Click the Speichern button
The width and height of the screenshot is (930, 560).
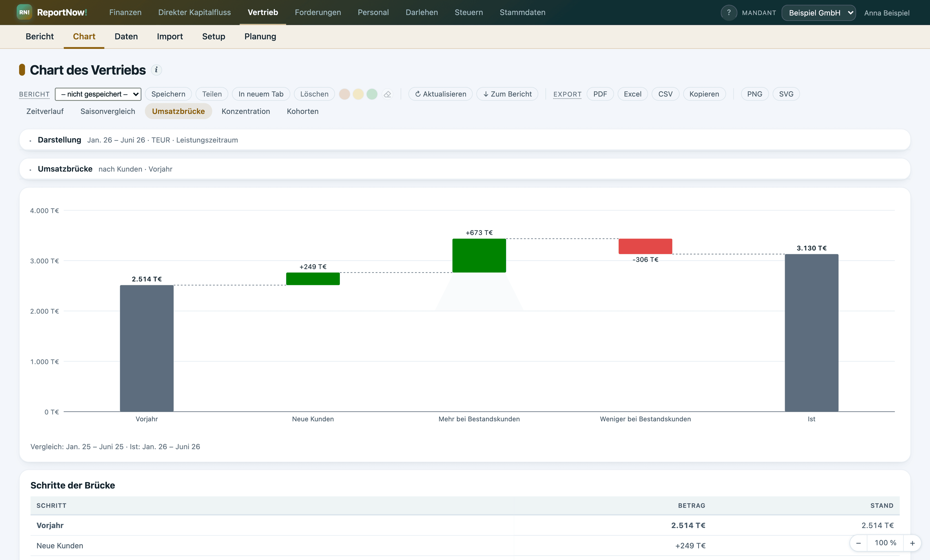[168, 94]
